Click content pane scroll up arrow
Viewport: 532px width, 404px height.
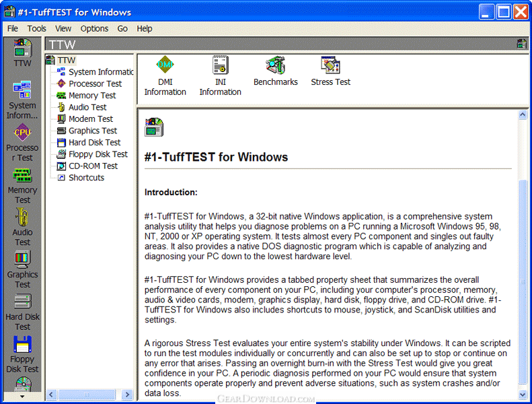point(523,115)
